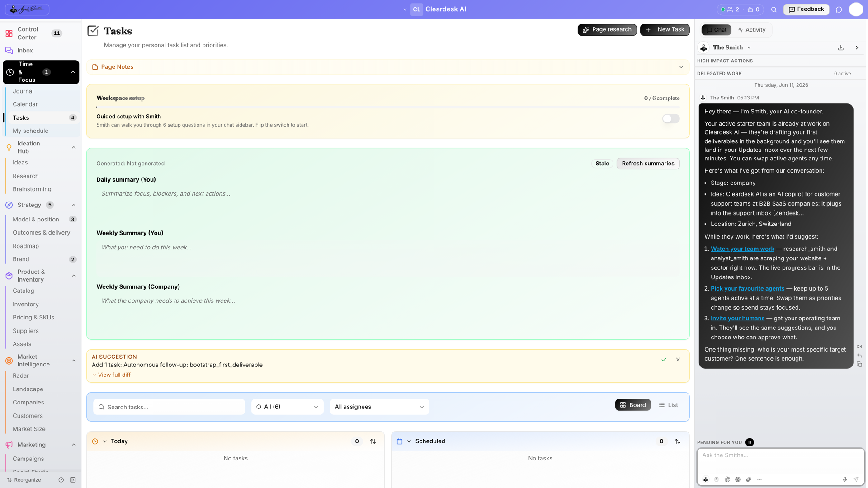Image resolution: width=868 pixels, height=488 pixels.
Task: Download the chat transcript
Action: (840, 47)
